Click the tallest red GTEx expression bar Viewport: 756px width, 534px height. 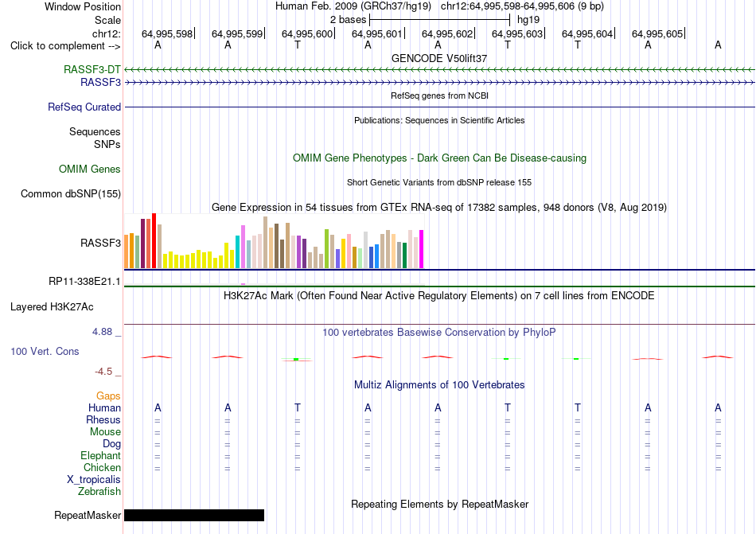[x=154, y=240]
